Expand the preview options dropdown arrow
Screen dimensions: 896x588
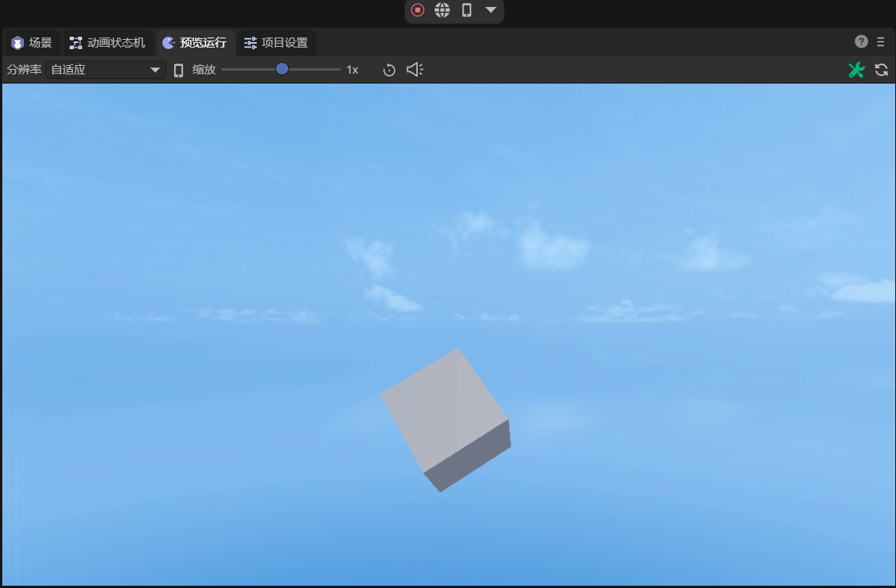(491, 10)
